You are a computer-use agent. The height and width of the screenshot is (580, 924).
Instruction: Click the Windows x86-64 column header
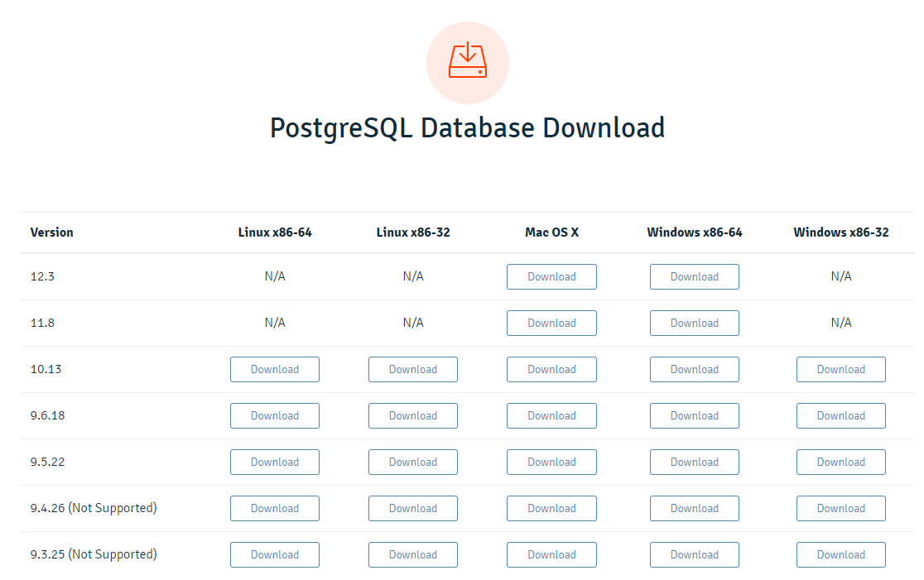point(694,232)
